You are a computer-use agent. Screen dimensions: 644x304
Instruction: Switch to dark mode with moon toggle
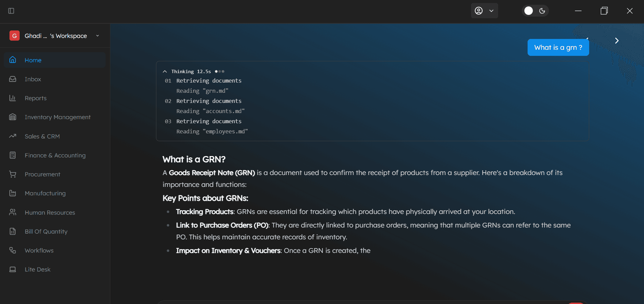542,10
